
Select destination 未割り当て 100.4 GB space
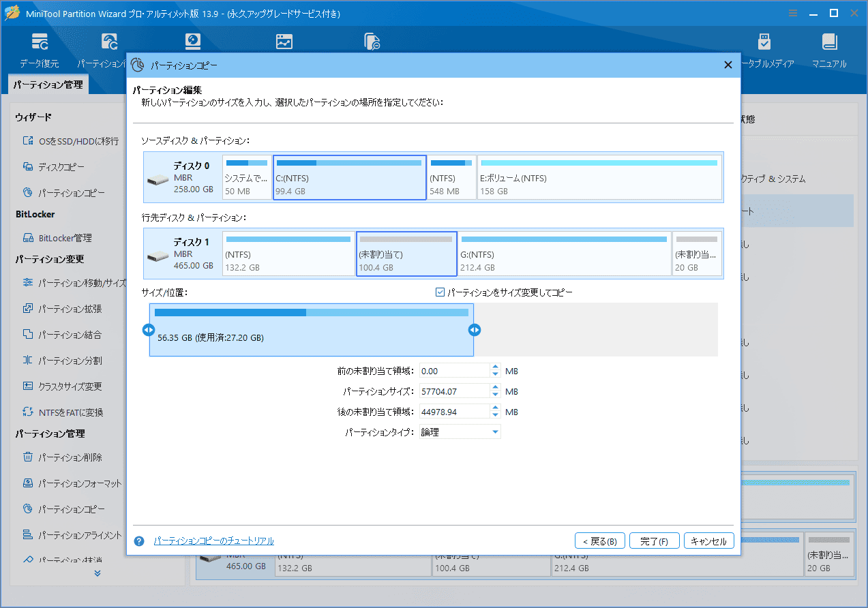(x=406, y=254)
